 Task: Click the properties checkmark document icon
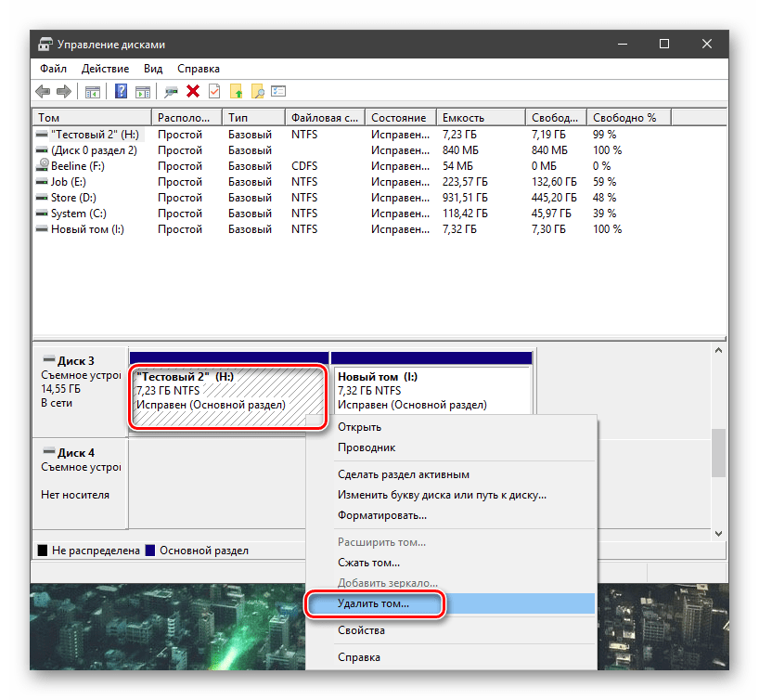pyautogui.click(x=214, y=91)
